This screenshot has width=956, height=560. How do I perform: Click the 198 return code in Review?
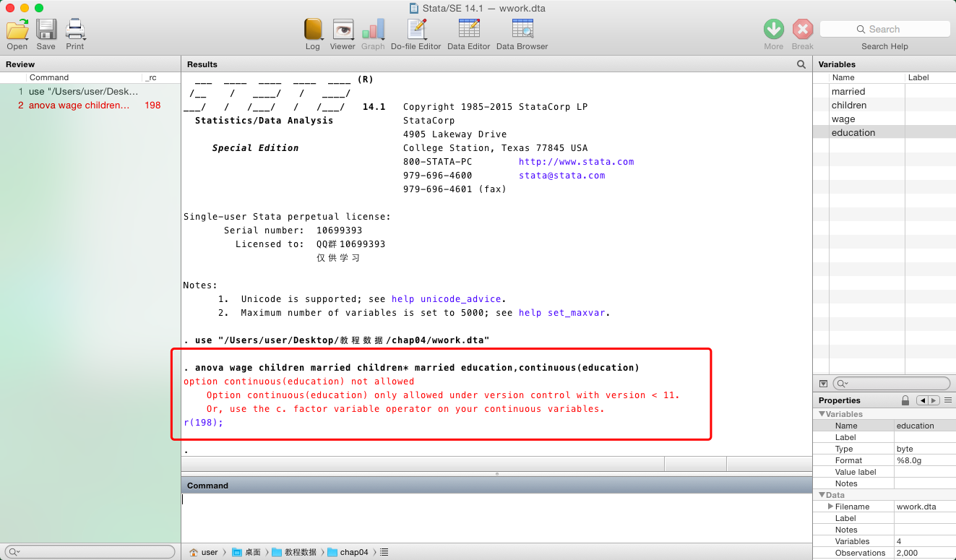point(152,105)
